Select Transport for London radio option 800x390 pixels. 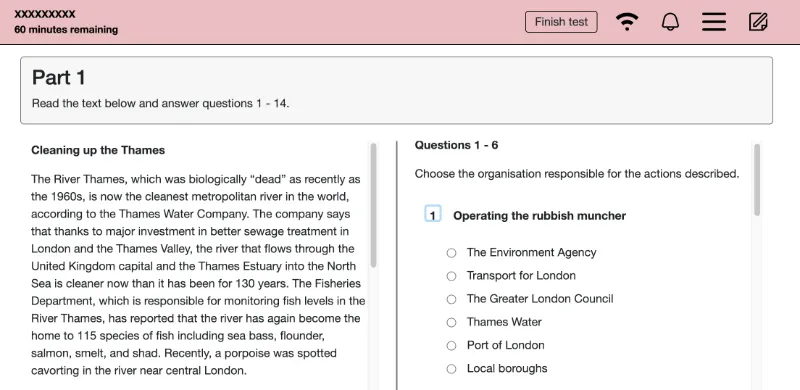452,276
